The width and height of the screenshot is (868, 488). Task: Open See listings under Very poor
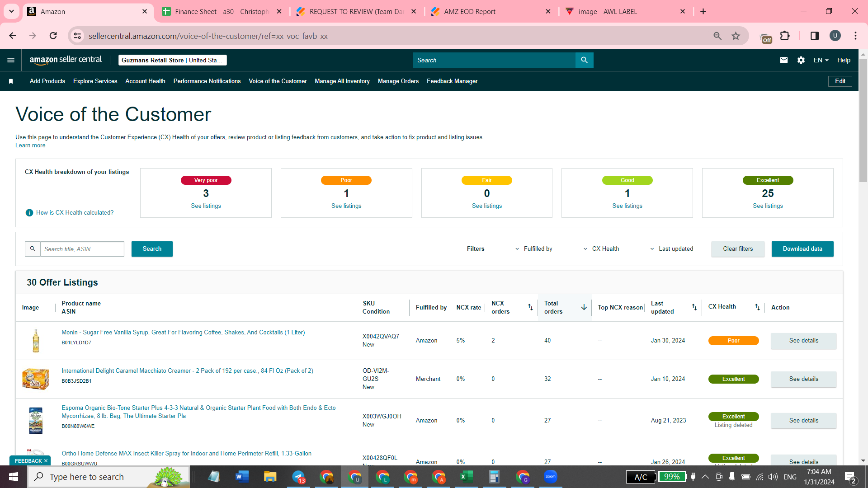tap(206, 206)
